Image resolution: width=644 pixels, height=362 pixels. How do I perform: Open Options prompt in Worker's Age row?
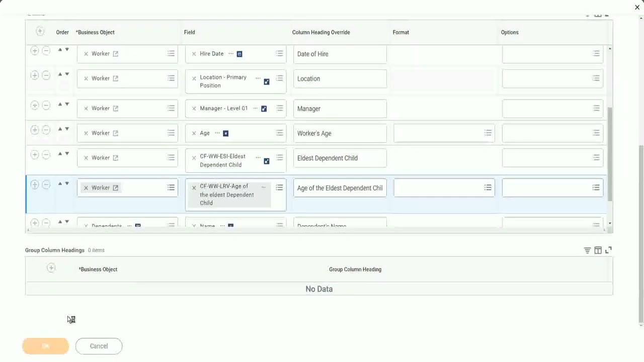pyautogui.click(x=596, y=133)
